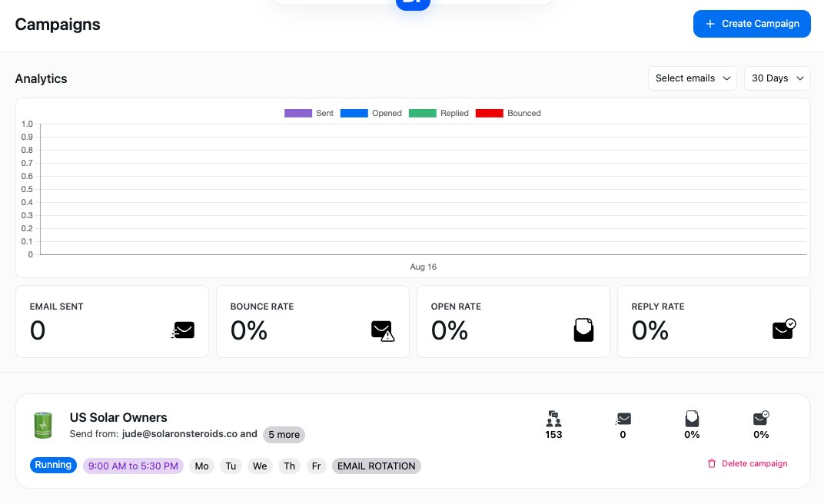Click the blue logo at top center
824x504 pixels.
pos(413,3)
